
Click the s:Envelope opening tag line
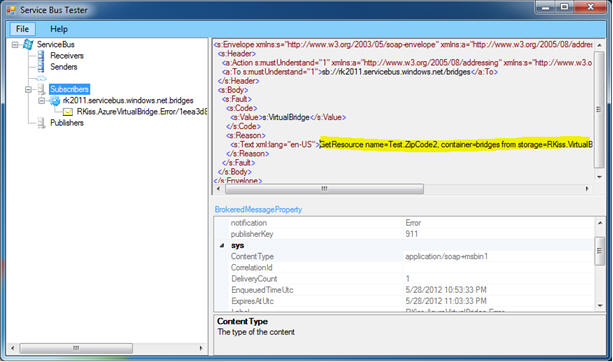403,45
